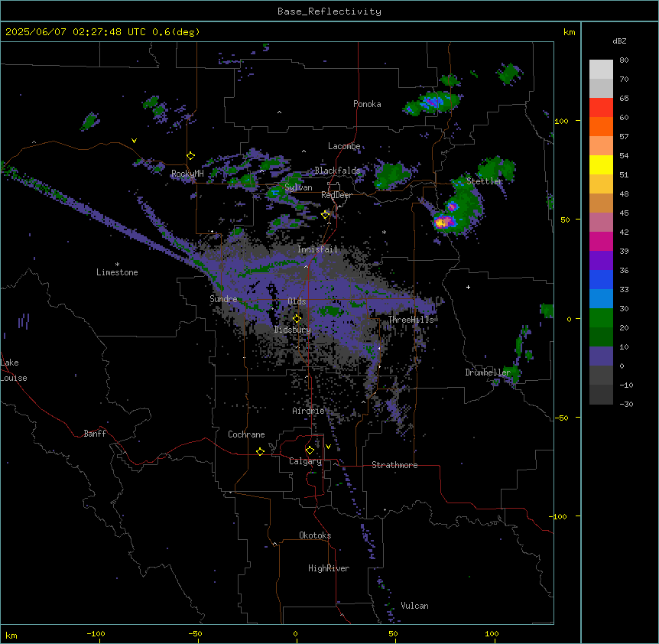Viewport: 659px width, 644px height.
Task: Click the Cochrane town label
Action: tap(246, 434)
